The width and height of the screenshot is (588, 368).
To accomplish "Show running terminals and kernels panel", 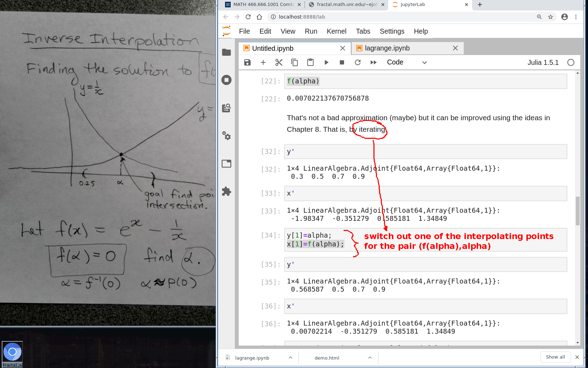I will point(226,80).
